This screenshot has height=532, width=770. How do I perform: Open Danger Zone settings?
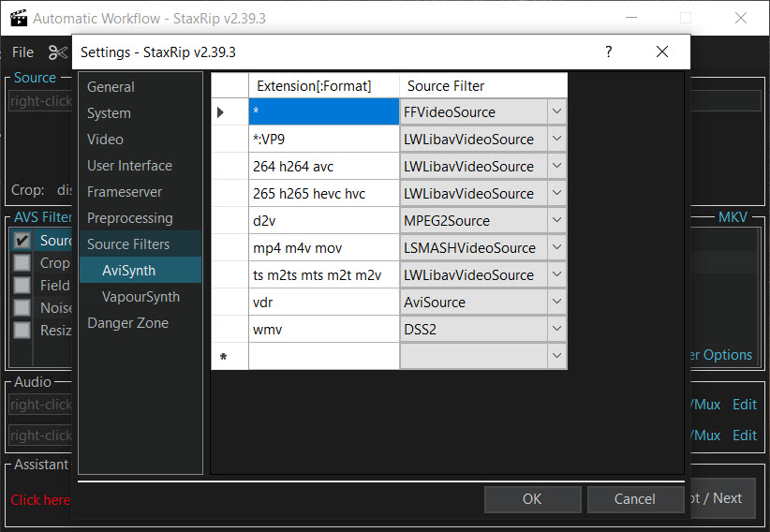coord(141,323)
